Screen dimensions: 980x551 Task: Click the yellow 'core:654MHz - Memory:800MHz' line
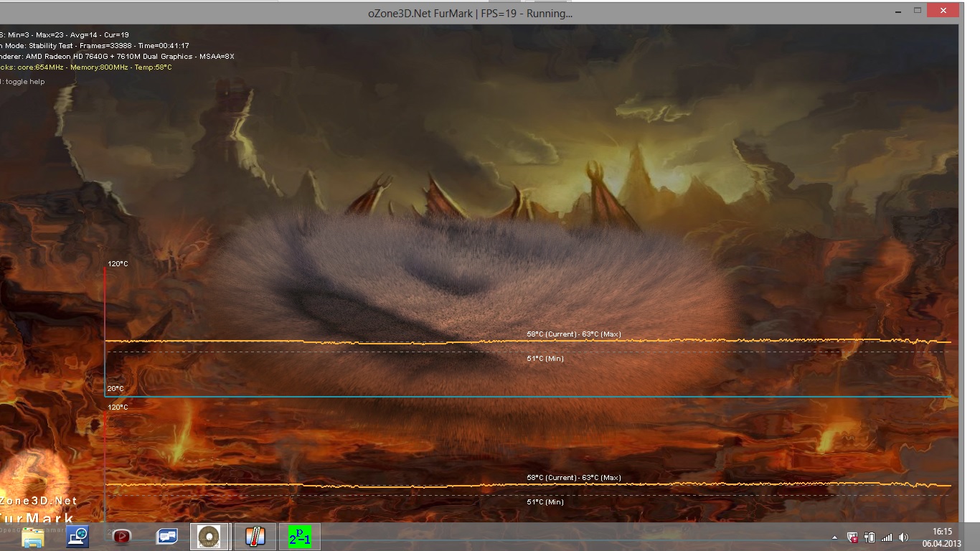coord(86,67)
